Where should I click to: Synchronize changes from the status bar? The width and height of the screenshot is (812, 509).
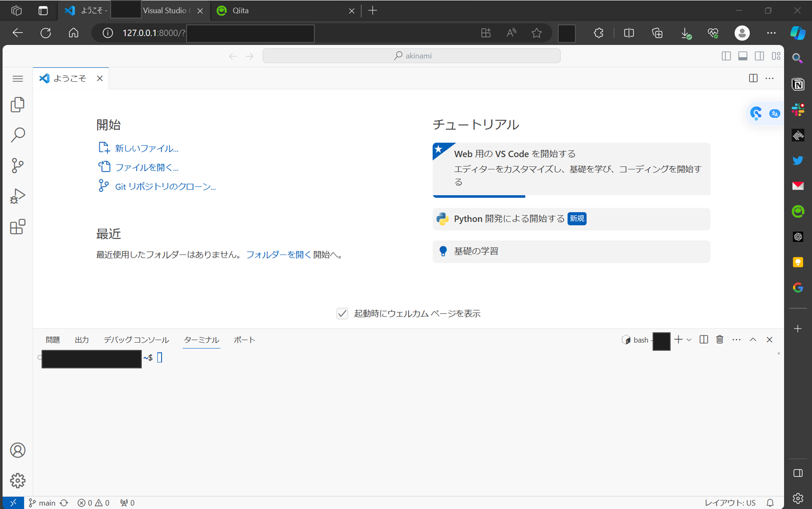[x=64, y=503]
